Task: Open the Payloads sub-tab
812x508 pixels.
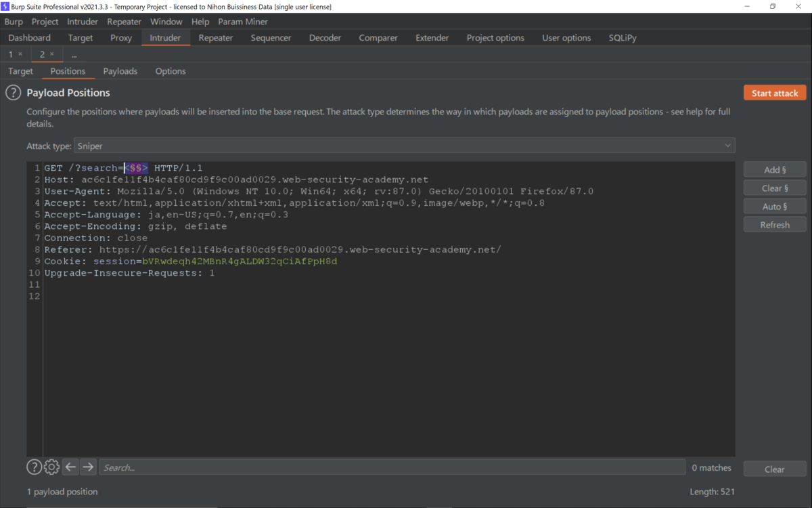Action: 120,71
